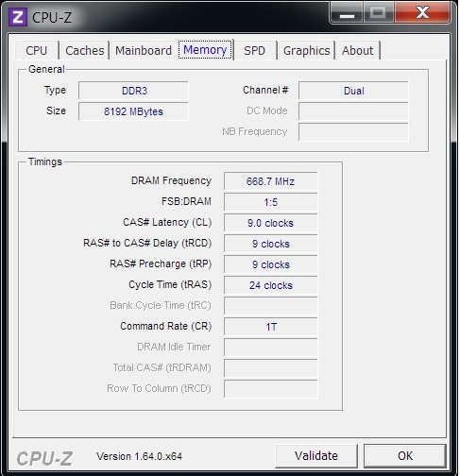Click the Validate button

(x=316, y=455)
